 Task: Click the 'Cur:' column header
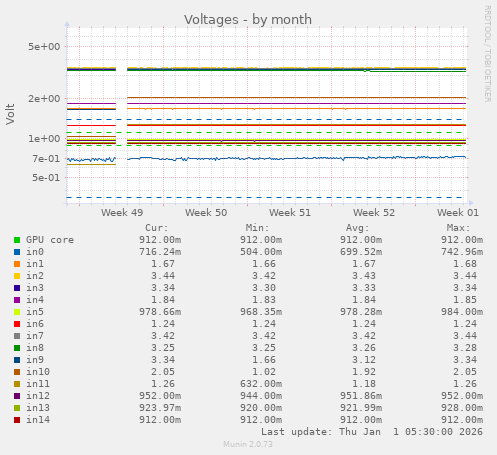[157, 228]
